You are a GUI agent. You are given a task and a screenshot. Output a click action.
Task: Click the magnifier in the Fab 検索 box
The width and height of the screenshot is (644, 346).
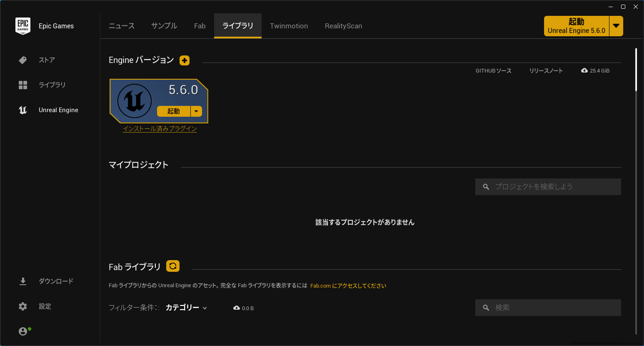pos(486,308)
